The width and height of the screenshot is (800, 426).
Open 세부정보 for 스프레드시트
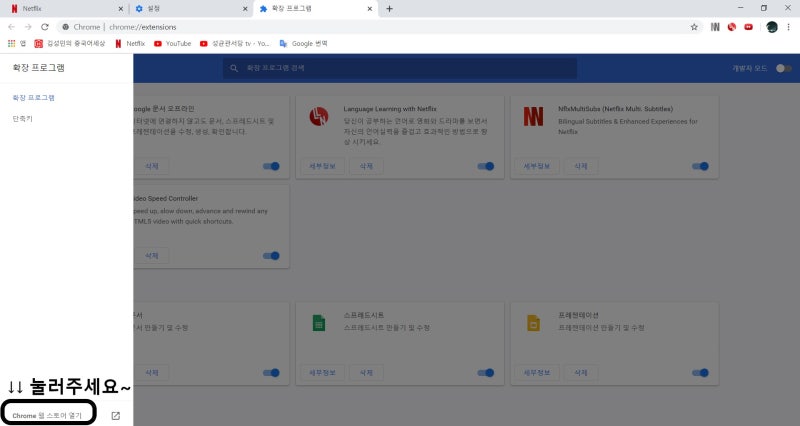point(322,373)
